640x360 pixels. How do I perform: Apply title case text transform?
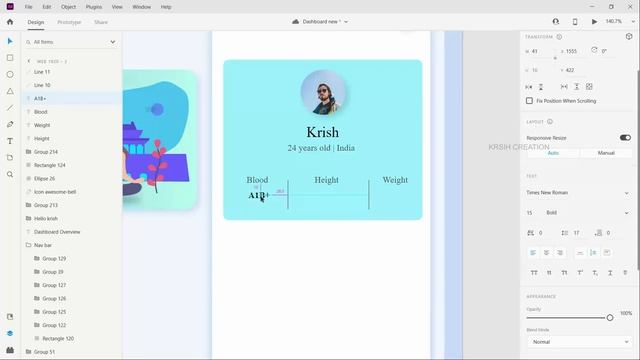(x=564, y=273)
